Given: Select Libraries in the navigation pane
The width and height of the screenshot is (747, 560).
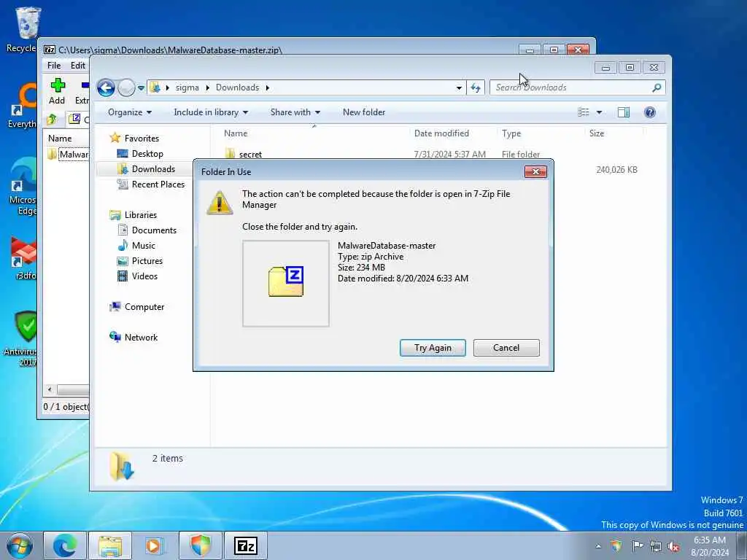Looking at the screenshot, I should [x=141, y=215].
